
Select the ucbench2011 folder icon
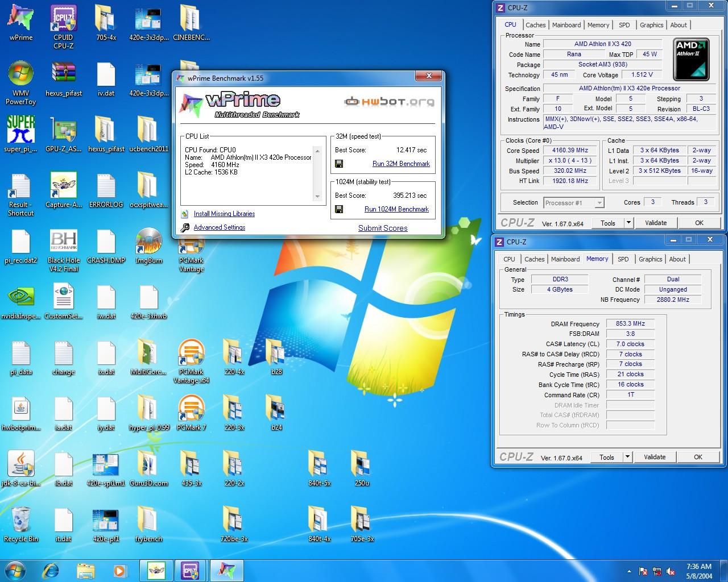tap(148, 134)
